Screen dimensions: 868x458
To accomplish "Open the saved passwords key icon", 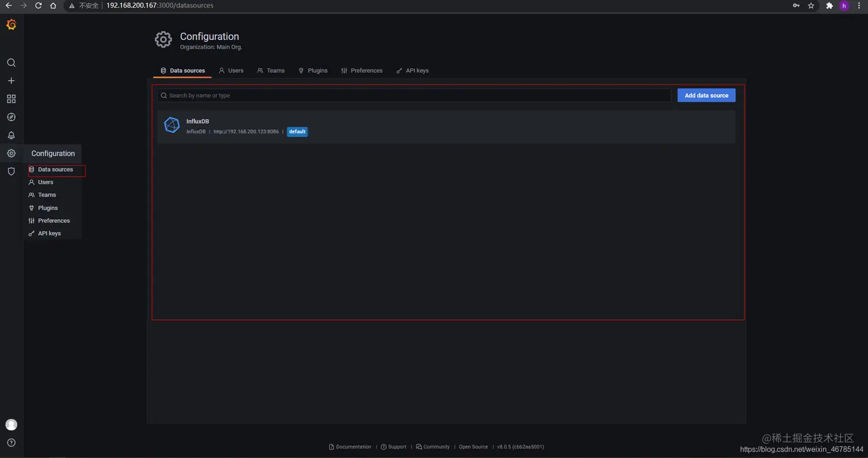I will (x=796, y=6).
